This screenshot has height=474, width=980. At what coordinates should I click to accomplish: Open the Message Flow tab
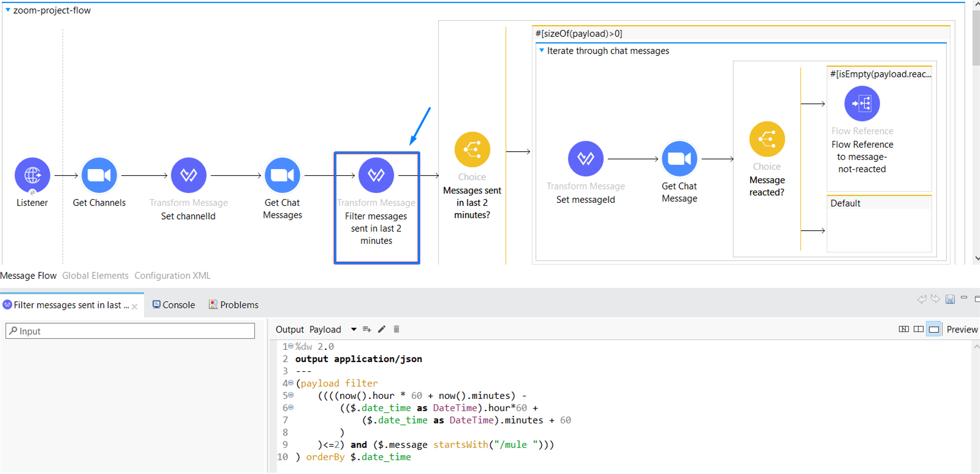click(x=28, y=275)
